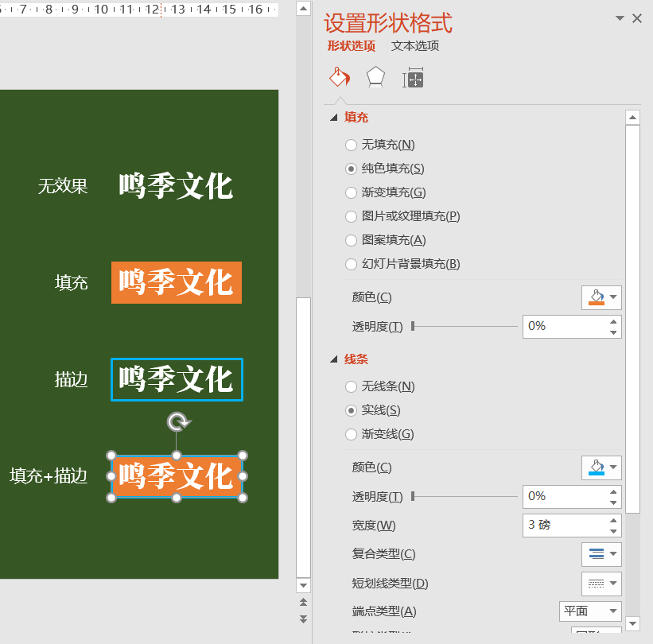The image size is (653, 644).
Task: Close the Format Shape pane
Action: tap(637, 18)
